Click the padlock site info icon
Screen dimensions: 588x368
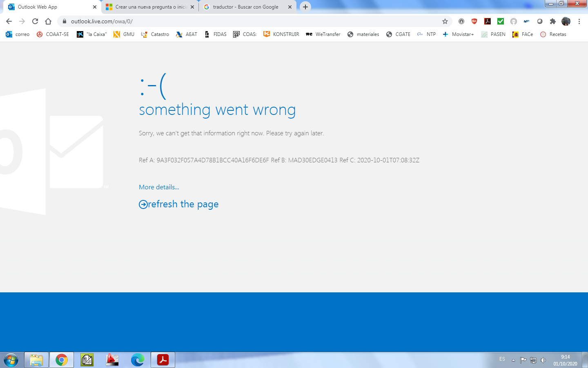tap(64, 21)
